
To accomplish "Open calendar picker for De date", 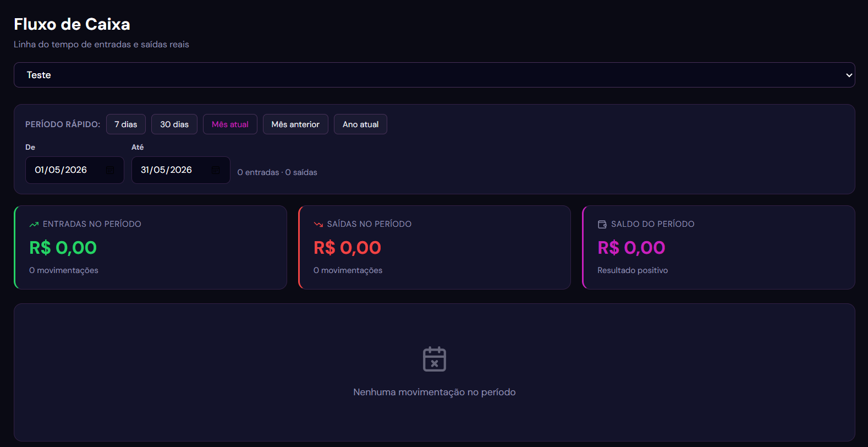I will coord(110,170).
